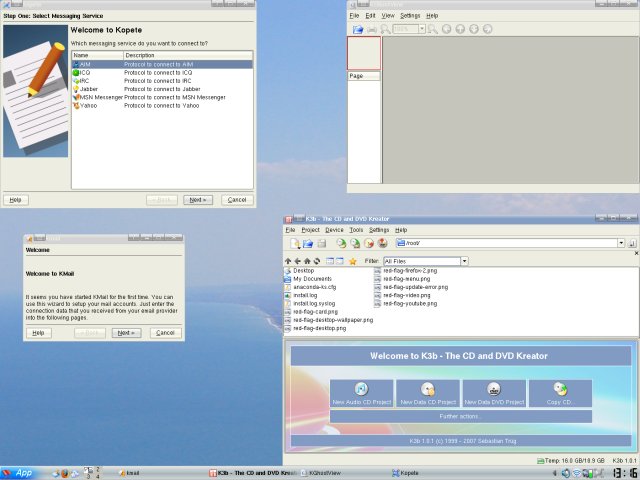
Task: Expand the All Files filter dropdown
Action: coord(464,261)
